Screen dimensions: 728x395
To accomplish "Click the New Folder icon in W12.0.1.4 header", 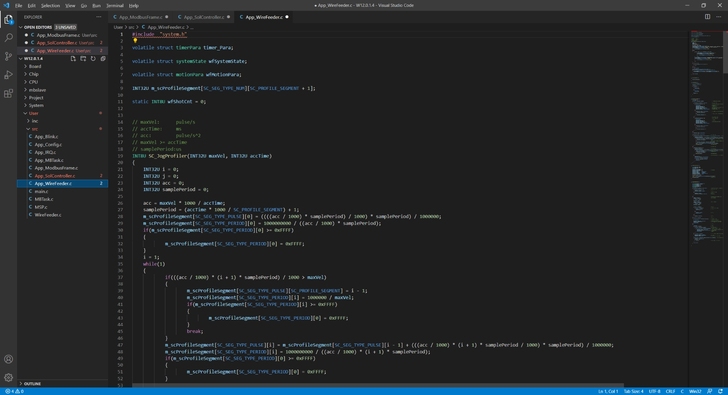I will coord(83,58).
